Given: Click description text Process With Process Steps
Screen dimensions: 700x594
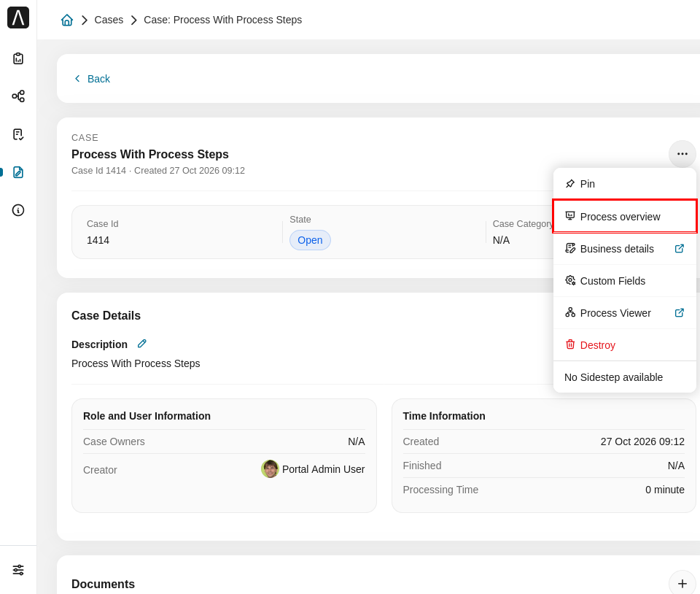Looking at the screenshot, I should click(x=136, y=363).
